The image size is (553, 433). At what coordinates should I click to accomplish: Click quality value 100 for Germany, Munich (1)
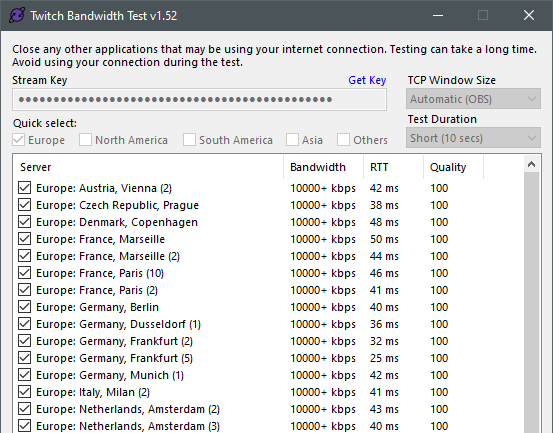(x=439, y=375)
